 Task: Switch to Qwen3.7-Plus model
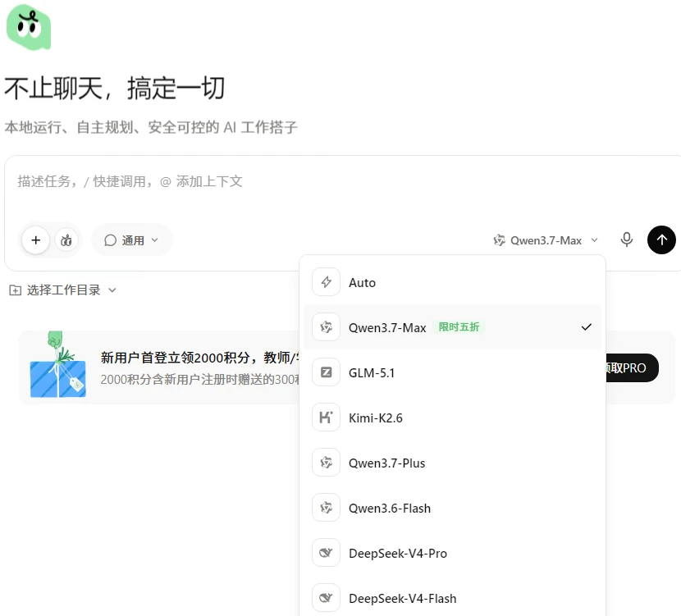click(452, 463)
